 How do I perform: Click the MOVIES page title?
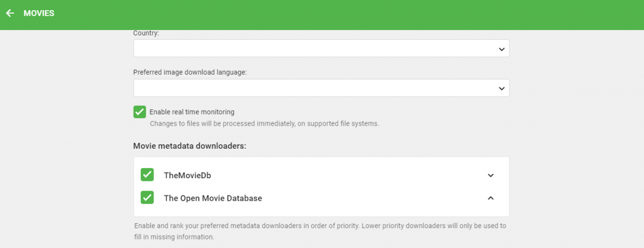(x=39, y=13)
